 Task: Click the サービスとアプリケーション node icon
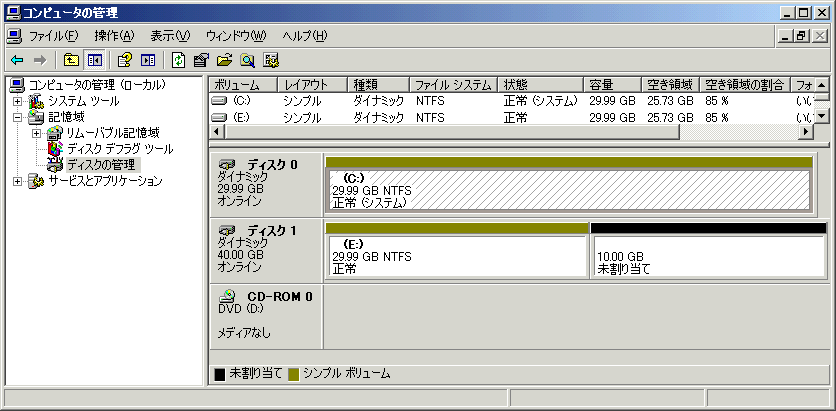(36, 181)
